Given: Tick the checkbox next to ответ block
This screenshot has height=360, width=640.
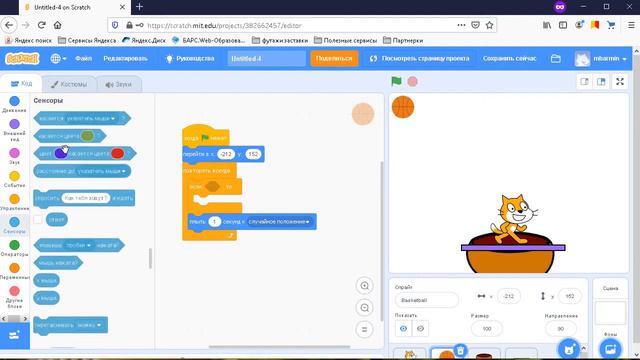Looking at the screenshot, I should 38,220.
